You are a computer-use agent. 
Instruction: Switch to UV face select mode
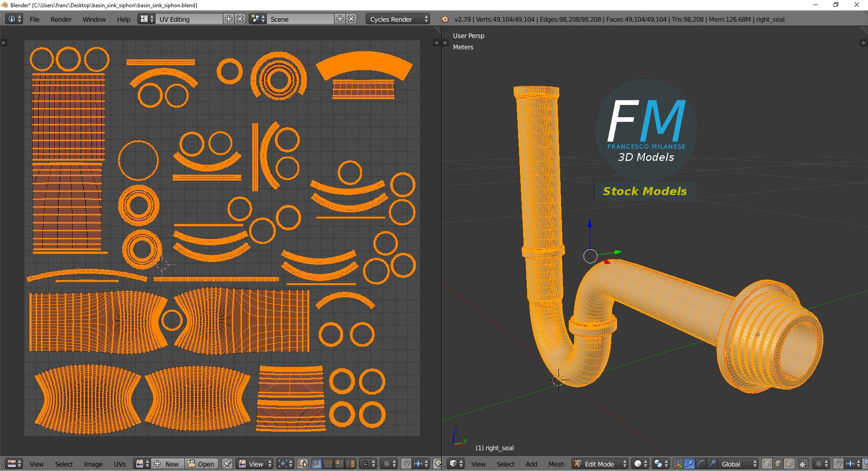(x=339, y=464)
